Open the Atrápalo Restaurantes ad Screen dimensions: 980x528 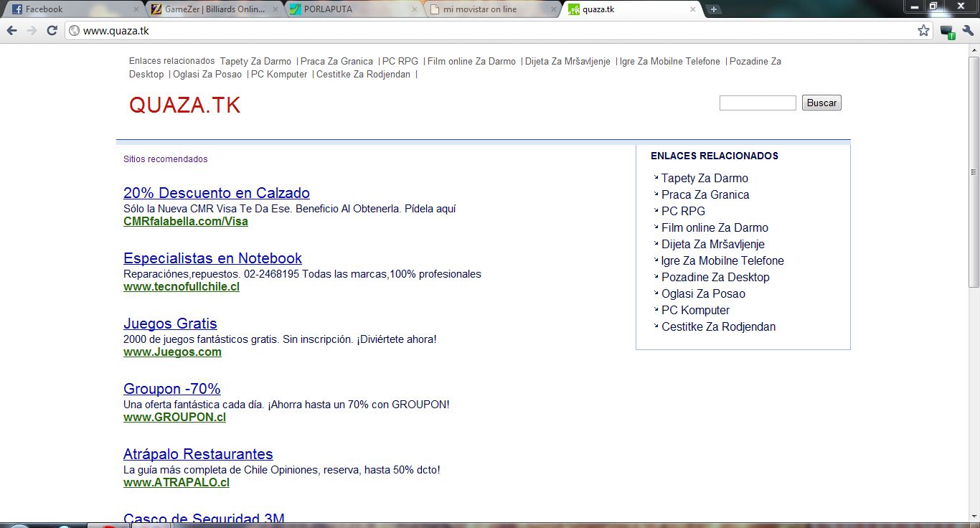[198, 454]
